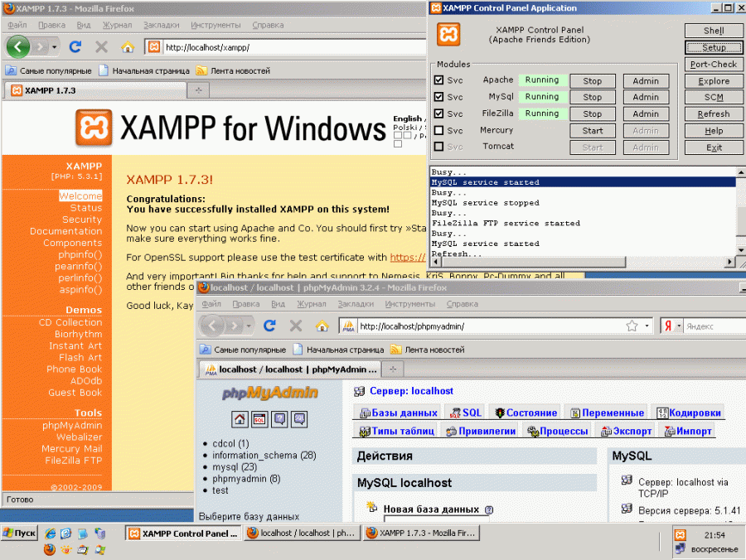Toggle the Apache Svc checkbox
The width and height of the screenshot is (746, 560).
439,80
